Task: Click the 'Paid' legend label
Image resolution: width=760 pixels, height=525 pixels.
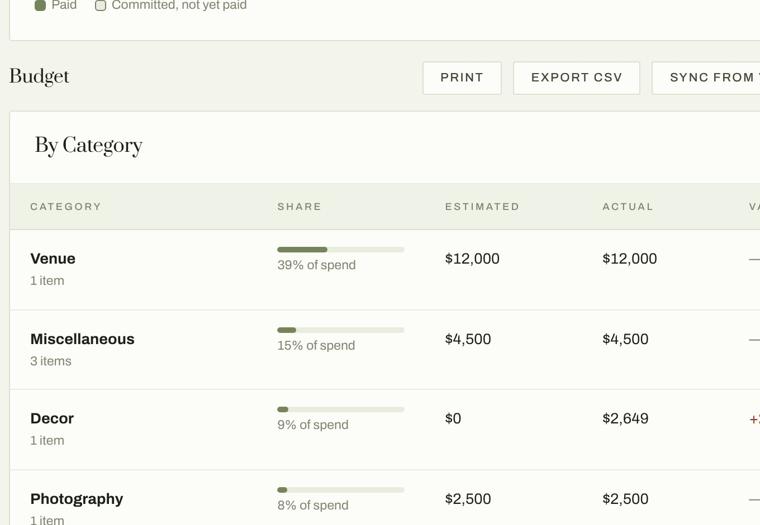Action: tap(64, 5)
